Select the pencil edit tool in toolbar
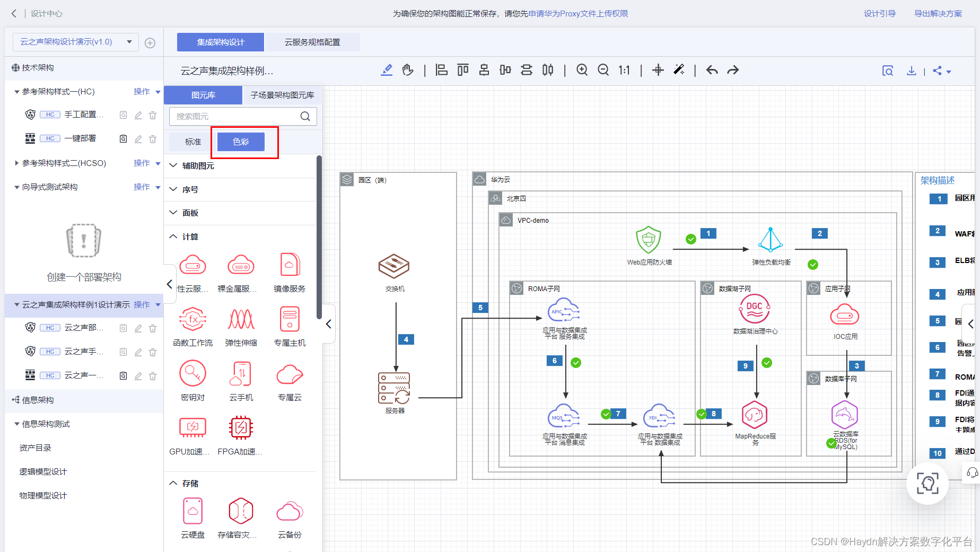This screenshot has width=980, height=552. point(387,70)
